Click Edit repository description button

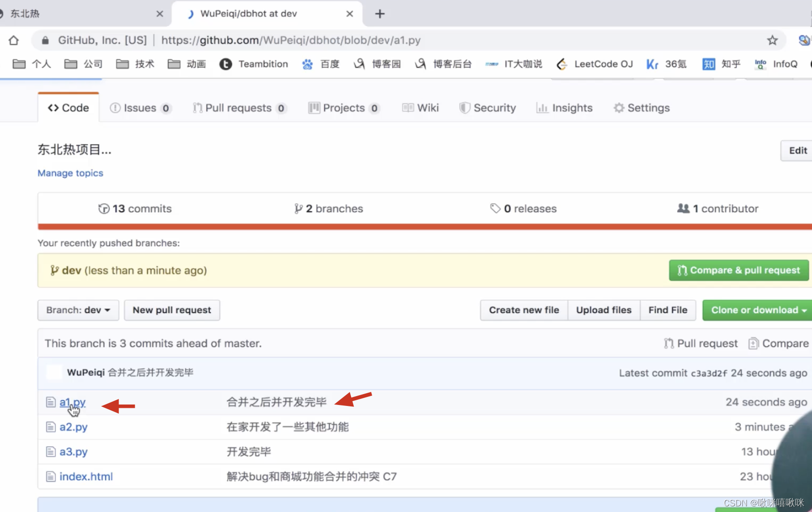pos(797,150)
